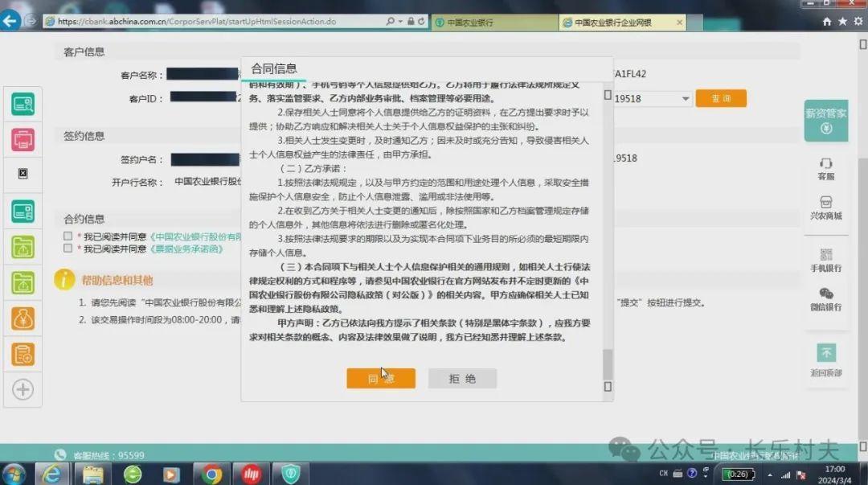
Task: Open the shield security taskbar icon
Action: click(291, 474)
